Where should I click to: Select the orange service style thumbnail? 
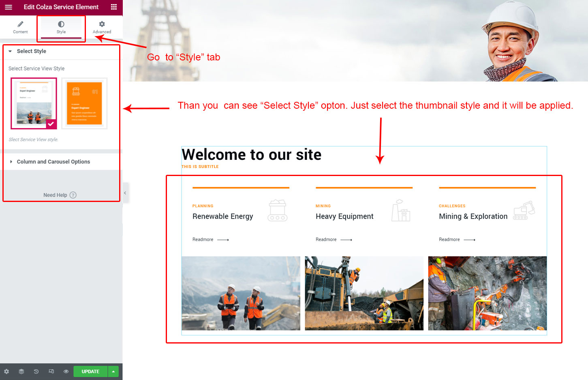[x=84, y=103]
